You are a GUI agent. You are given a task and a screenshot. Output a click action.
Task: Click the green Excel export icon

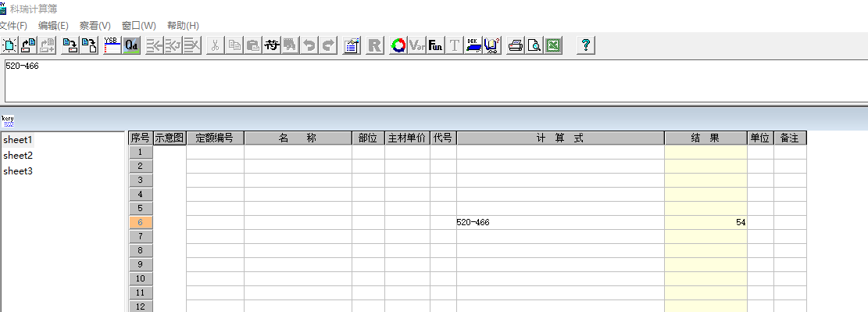553,45
